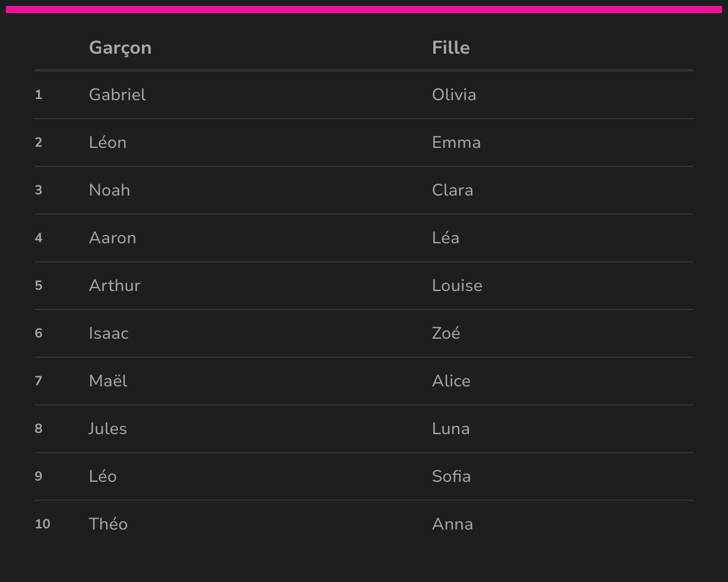This screenshot has height=582, width=728.
Task: Click the name Aaron
Action: click(112, 238)
